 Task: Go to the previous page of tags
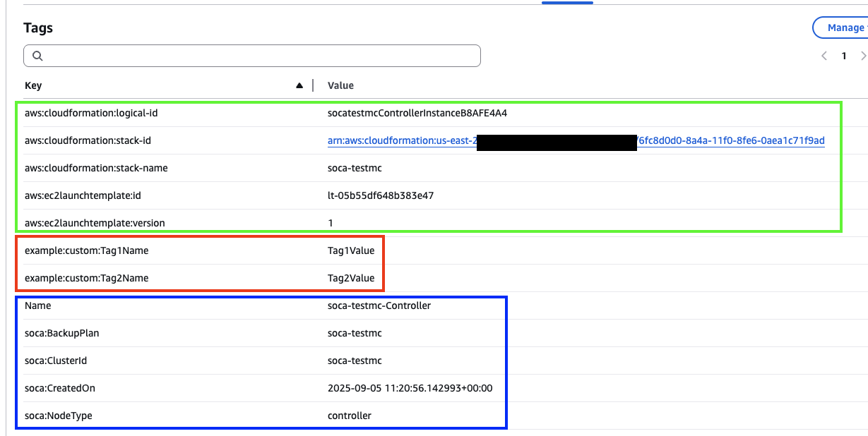tap(824, 56)
